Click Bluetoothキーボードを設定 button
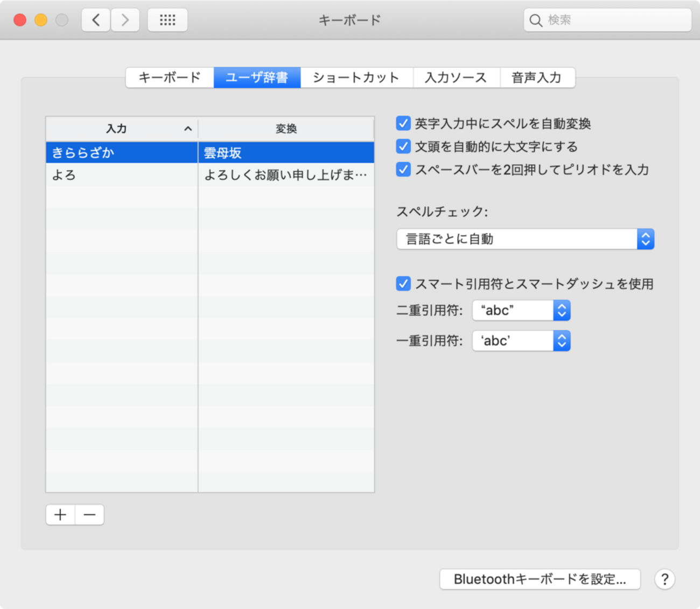The image size is (700, 609). pos(540,579)
